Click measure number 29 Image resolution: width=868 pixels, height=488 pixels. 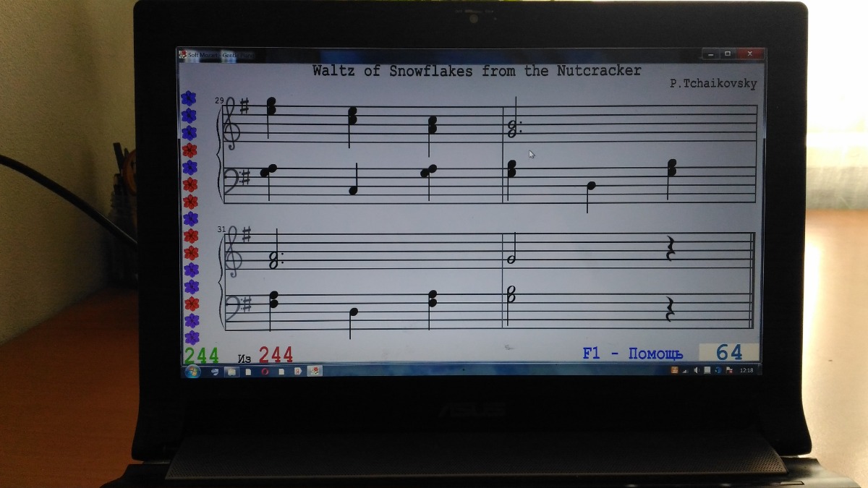219,100
